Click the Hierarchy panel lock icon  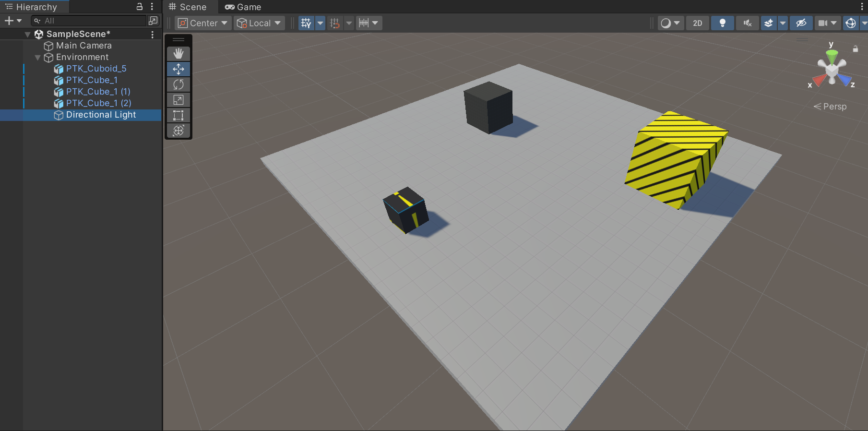pyautogui.click(x=140, y=7)
